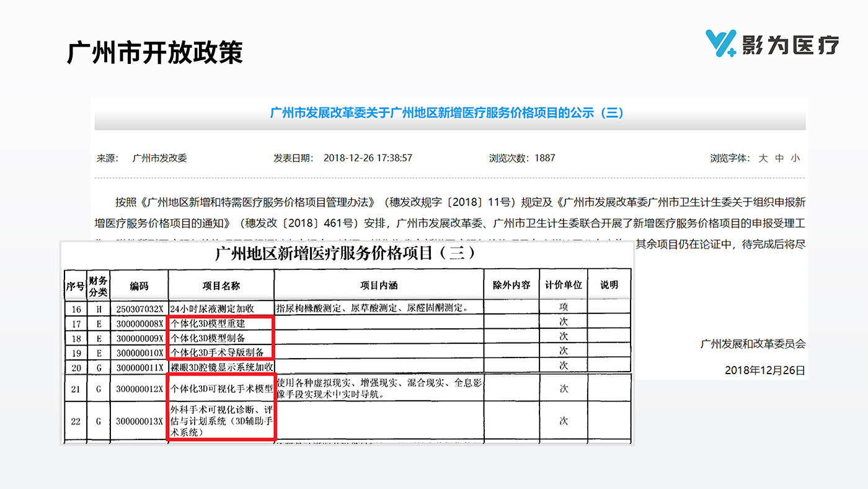The height and width of the screenshot is (489, 868).
Task: Click the 说明 column header
Action: [x=609, y=285]
